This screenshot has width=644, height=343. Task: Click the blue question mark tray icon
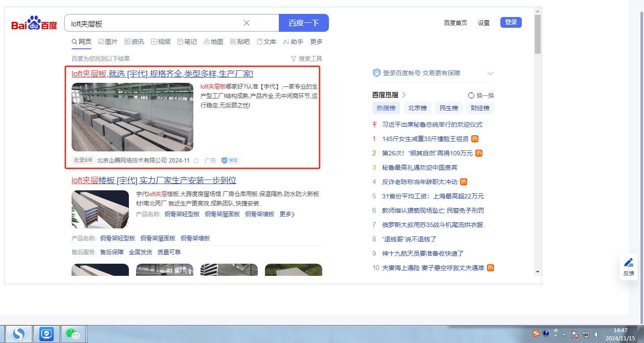click(x=546, y=333)
